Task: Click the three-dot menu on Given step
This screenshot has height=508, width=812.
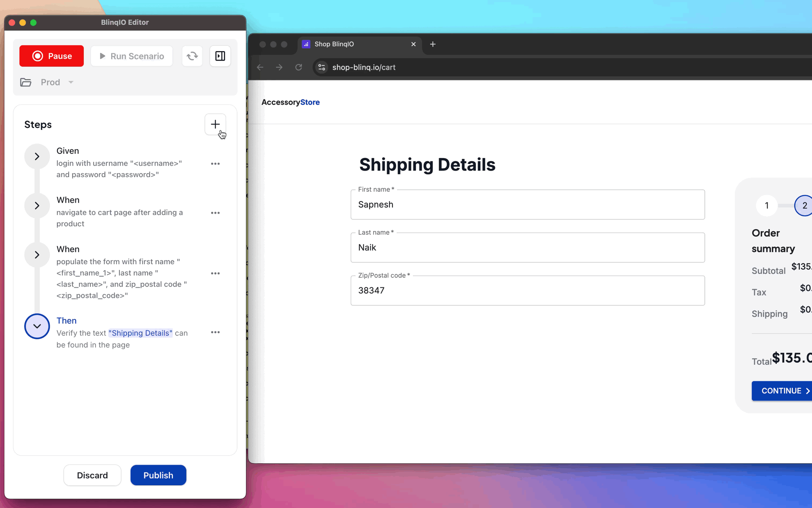Action: coord(215,163)
